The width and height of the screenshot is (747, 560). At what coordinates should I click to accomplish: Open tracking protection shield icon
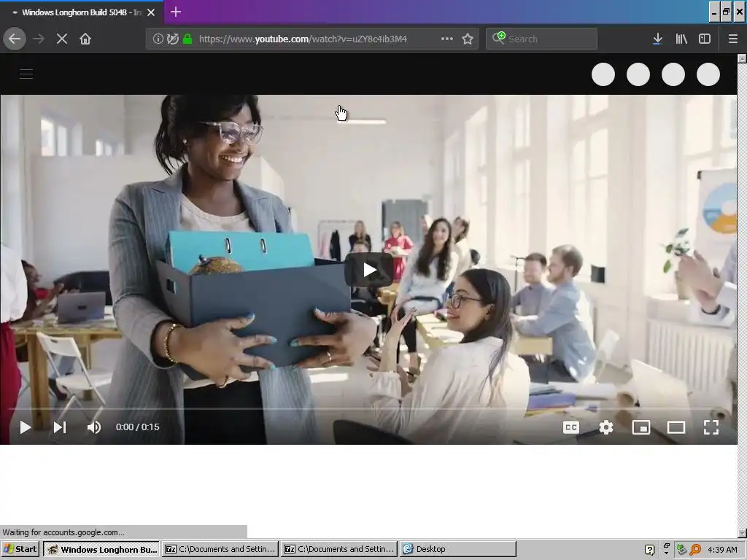173,39
